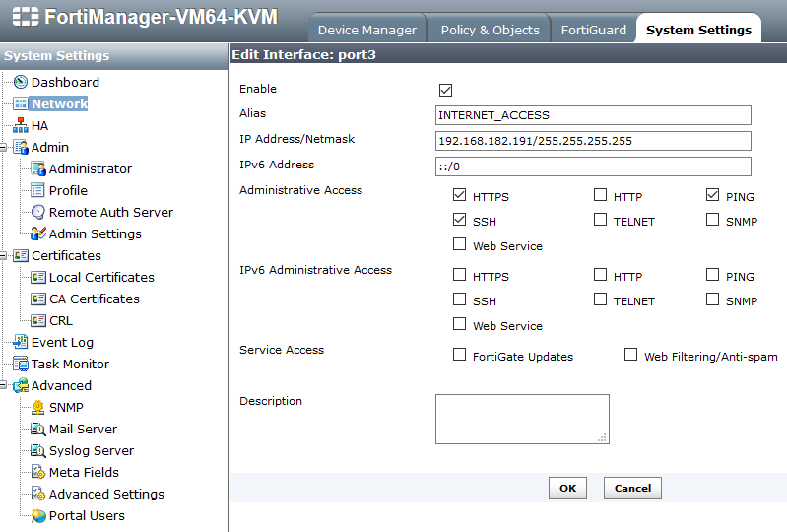Open Administrator in the tree
This screenshot has width=787, height=532.
[91, 168]
